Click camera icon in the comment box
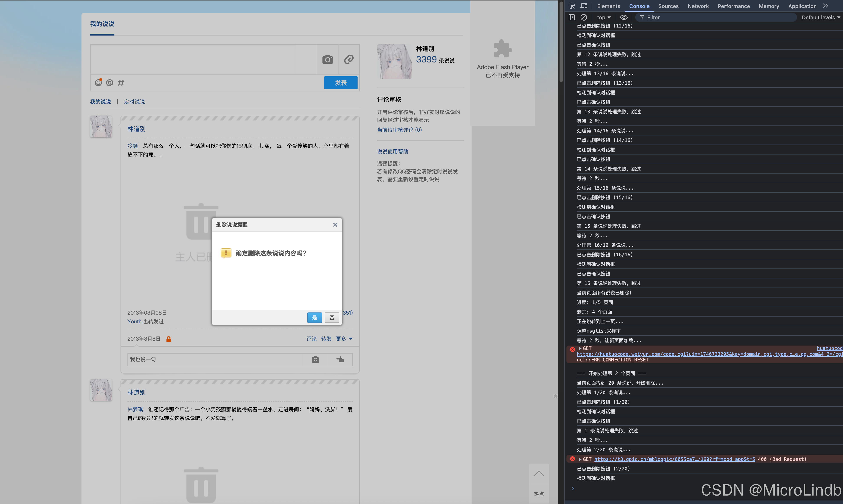This screenshot has height=504, width=843. (x=316, y=359)
